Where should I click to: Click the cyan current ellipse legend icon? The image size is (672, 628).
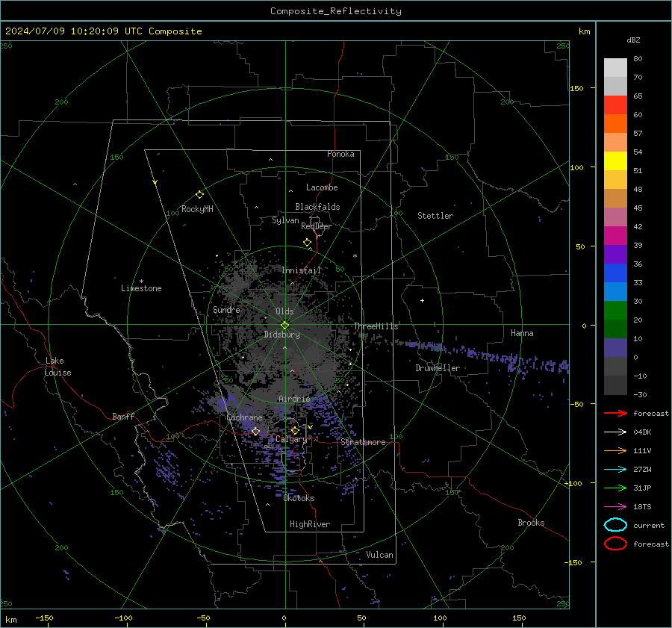point(615,525)
